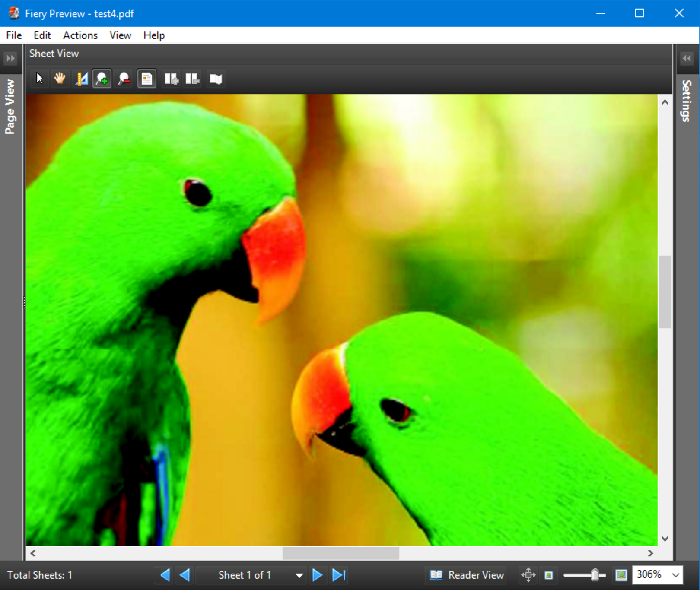Click the fit to page crosshair icon
700x590 pixels.
pos(528,575)
